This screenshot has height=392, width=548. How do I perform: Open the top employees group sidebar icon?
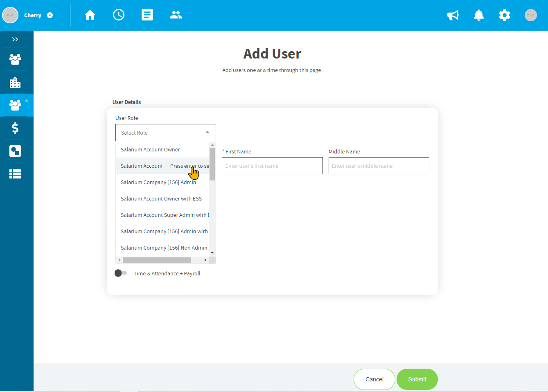click(15, 59)
